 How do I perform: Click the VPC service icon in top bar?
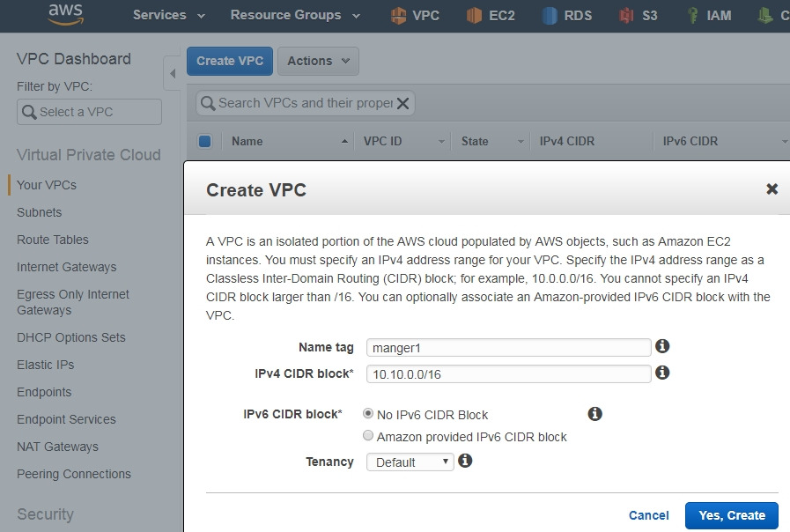point(398,15)
